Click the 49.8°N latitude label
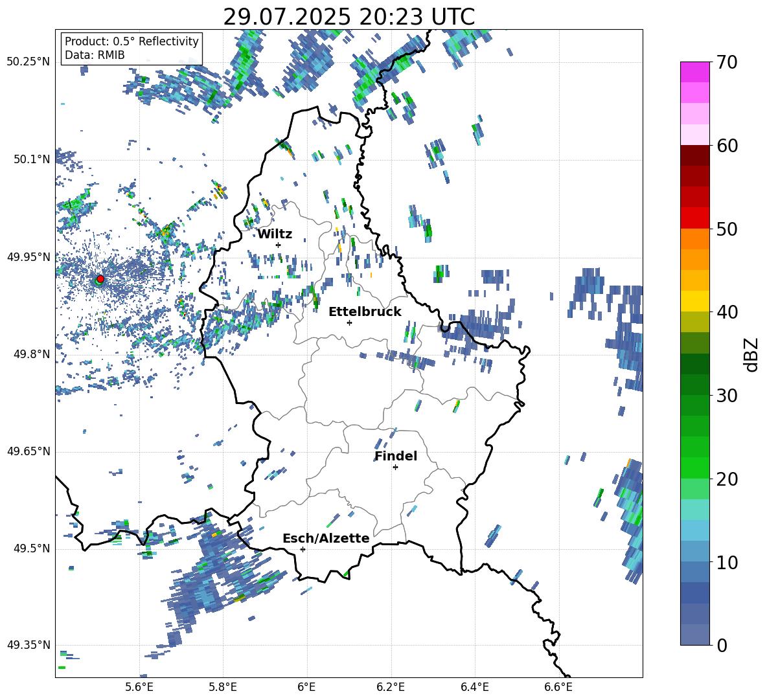The image size is (767, 700). pos(32,354)
